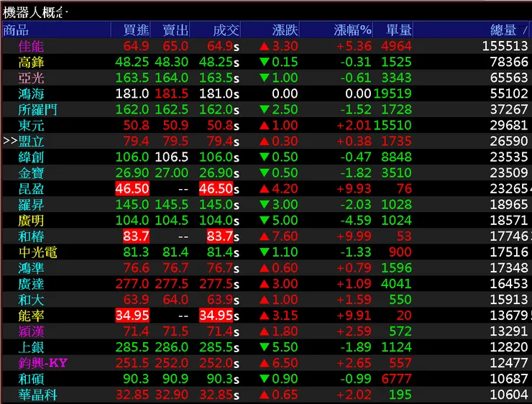Sort by the 總量 column header

click(x=472, y=30)
